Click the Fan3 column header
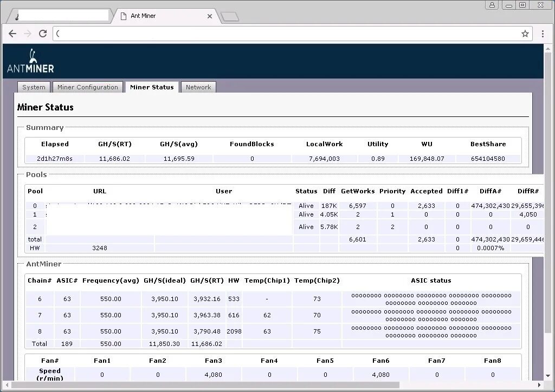 click(x=214, y=361)
